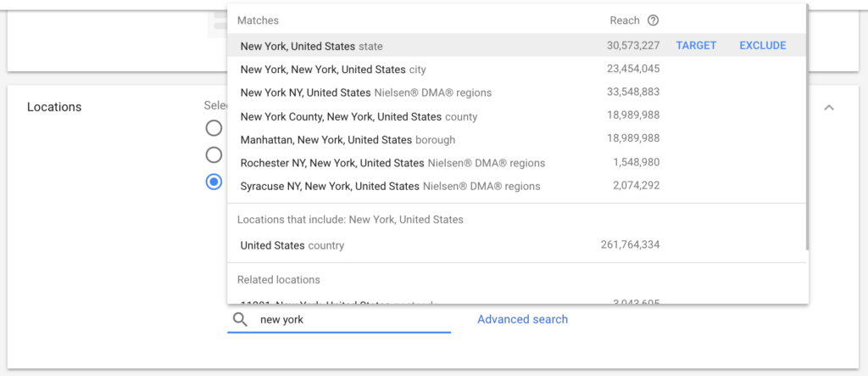Click Locations that include heading
Image resolution: width=868 pixels, height=376 pixels.
tap(350, 220)
